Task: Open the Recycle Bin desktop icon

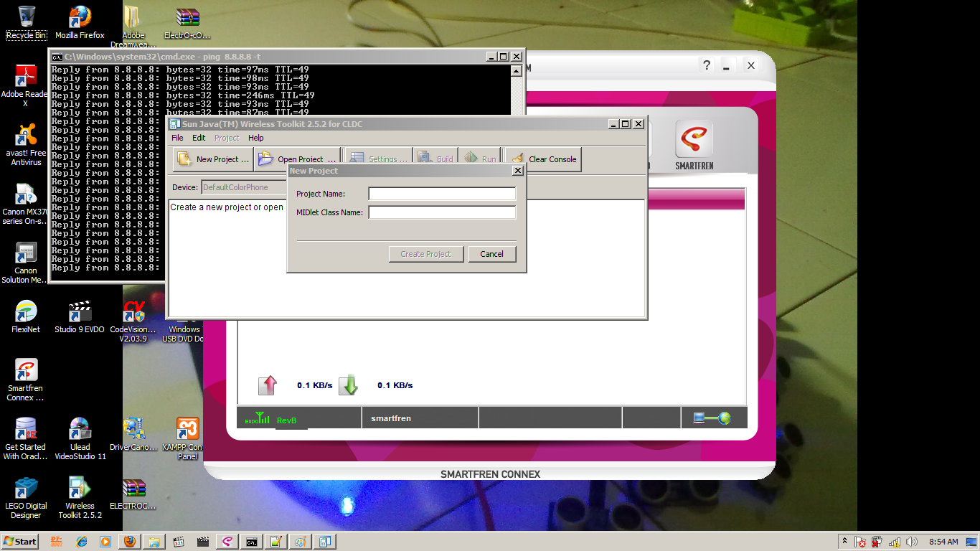Action: click(x=26, y=22)
